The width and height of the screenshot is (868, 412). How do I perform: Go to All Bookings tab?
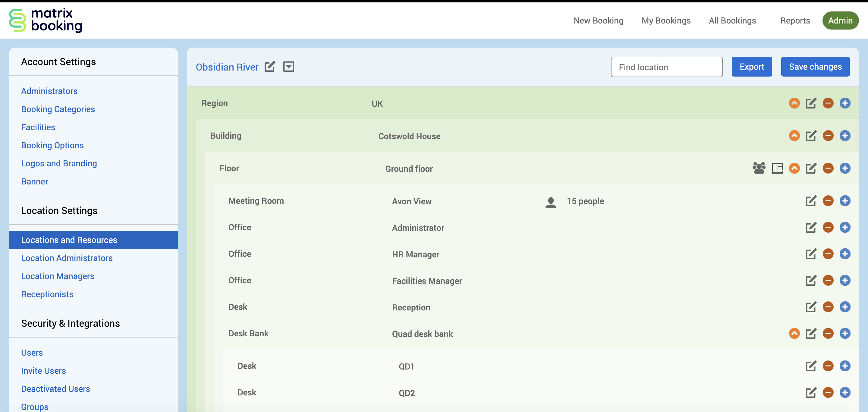coord(732,20)
